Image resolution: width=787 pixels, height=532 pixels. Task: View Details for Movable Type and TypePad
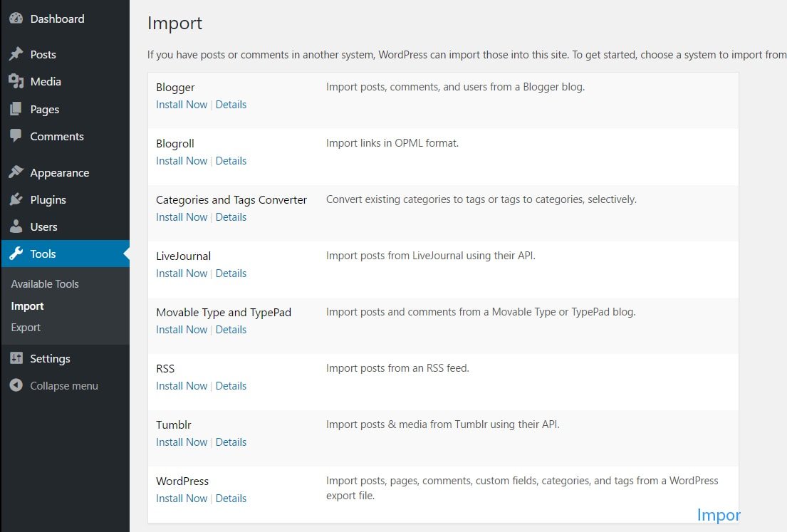pos(231,329)
